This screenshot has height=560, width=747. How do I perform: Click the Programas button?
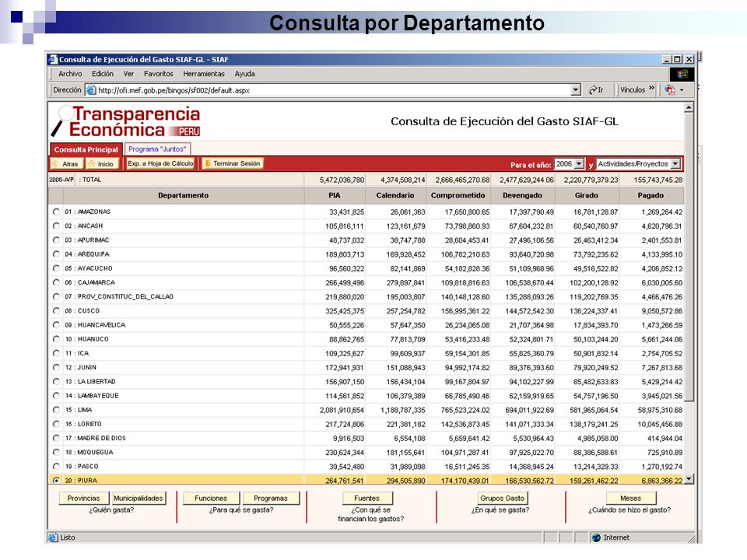[271, 498]
